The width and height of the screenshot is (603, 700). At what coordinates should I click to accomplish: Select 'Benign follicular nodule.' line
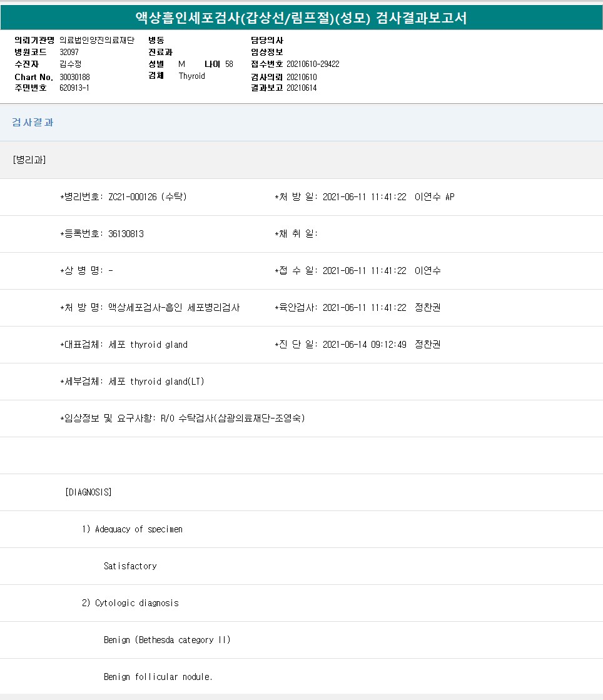(x=158, y=677)
